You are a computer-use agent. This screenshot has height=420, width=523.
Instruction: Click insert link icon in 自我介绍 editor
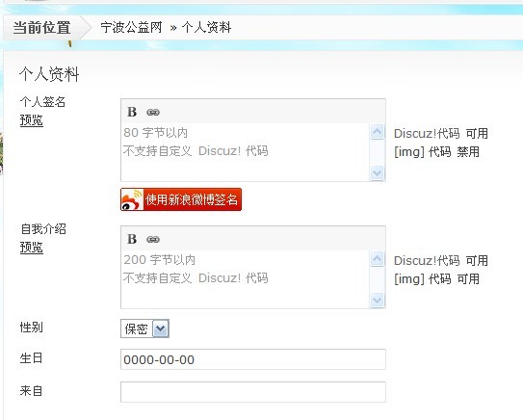point(153,240)
